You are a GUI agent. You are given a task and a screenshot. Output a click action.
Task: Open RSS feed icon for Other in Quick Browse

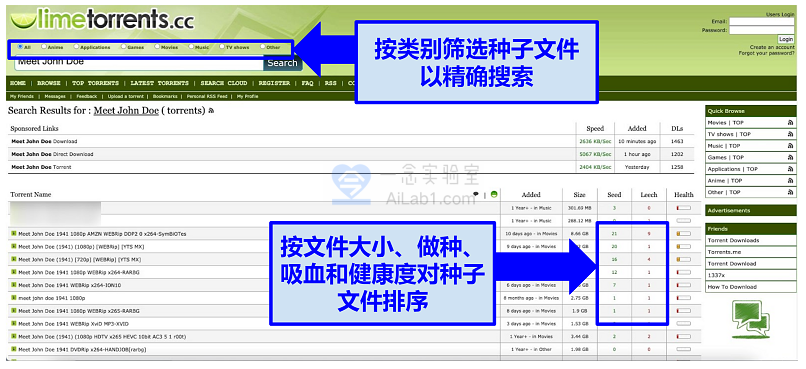(791, 192)
